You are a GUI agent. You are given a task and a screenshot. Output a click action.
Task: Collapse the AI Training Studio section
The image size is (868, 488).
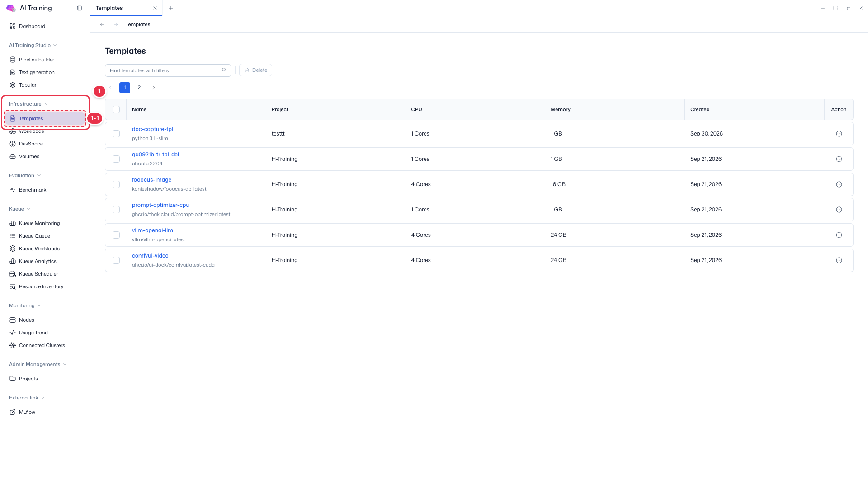coord(33,45)
